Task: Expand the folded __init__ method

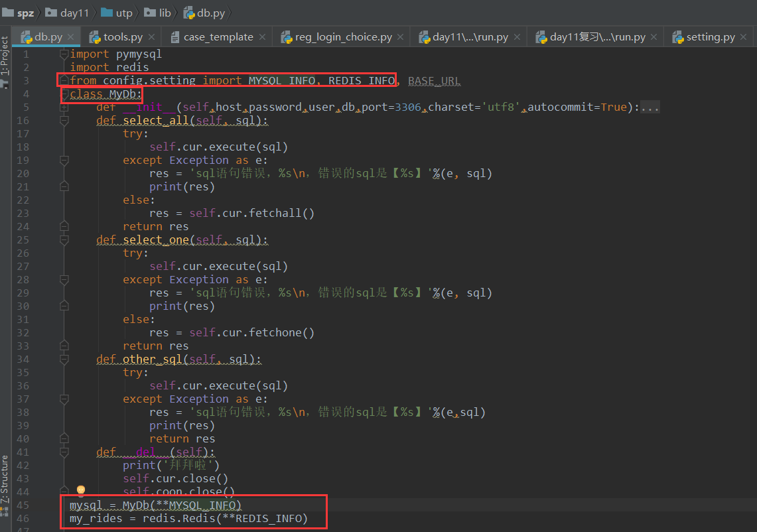Action: coord(64,107)
